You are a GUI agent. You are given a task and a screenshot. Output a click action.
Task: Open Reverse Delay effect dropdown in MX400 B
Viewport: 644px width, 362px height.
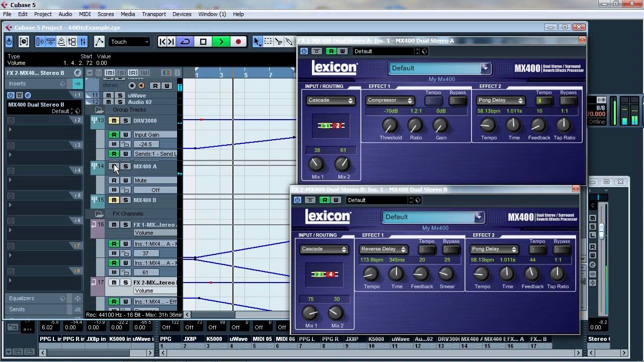[383, 249]
